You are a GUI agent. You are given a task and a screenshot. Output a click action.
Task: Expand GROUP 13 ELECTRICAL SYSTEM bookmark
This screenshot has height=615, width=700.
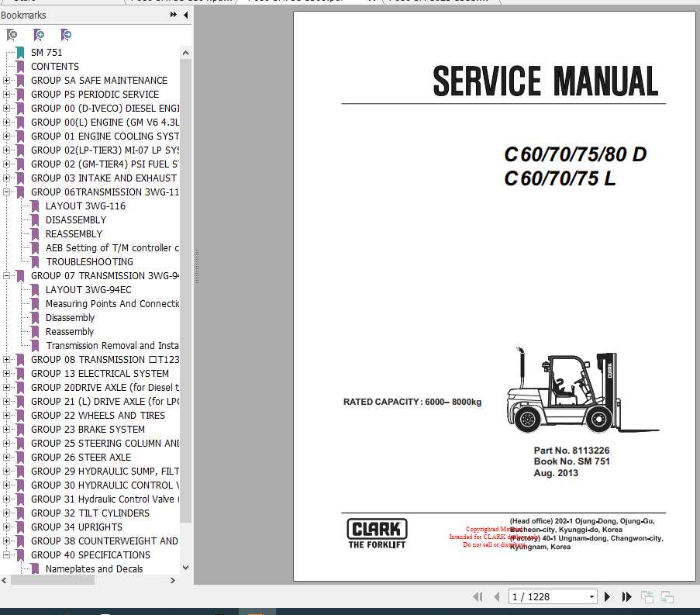click(6, 373)
